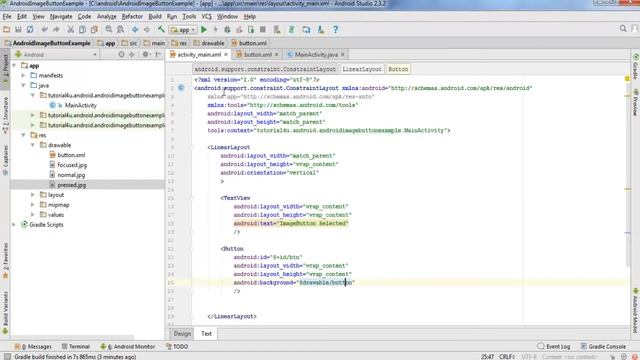Click the Open folder toolbar icon
Screen dimensions: 640x360
point(7,29)
